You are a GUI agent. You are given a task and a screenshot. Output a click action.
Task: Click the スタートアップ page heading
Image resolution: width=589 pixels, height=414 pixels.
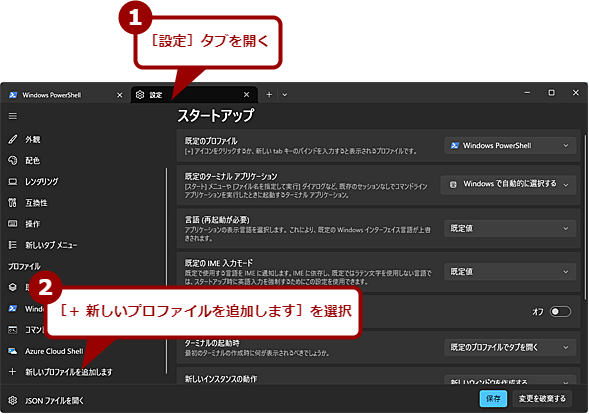[x=216, y=115]
